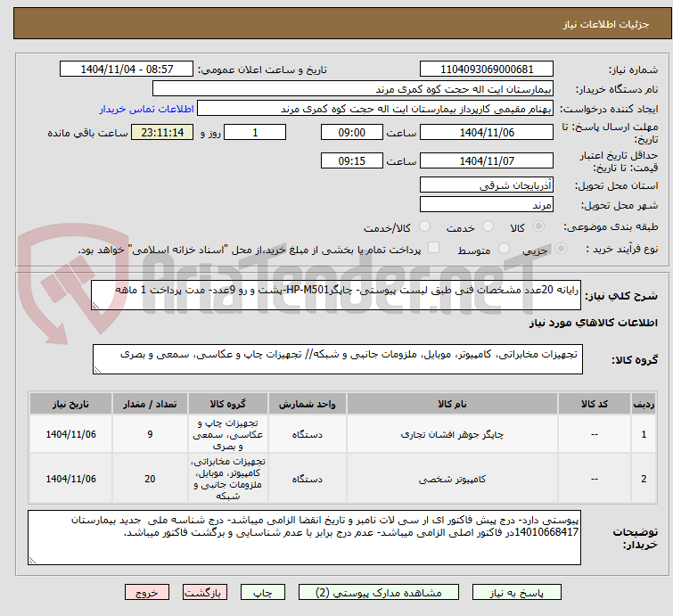Image resolution: width=673 pixels, height=616 pixels.
Task: Click the need date 1404/11/06 in the printer row
Action: 70,434
